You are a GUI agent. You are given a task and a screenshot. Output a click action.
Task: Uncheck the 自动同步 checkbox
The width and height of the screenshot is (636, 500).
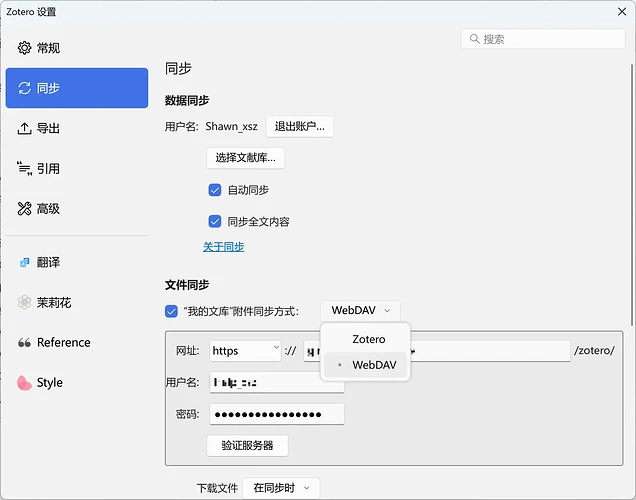[215, 190]
